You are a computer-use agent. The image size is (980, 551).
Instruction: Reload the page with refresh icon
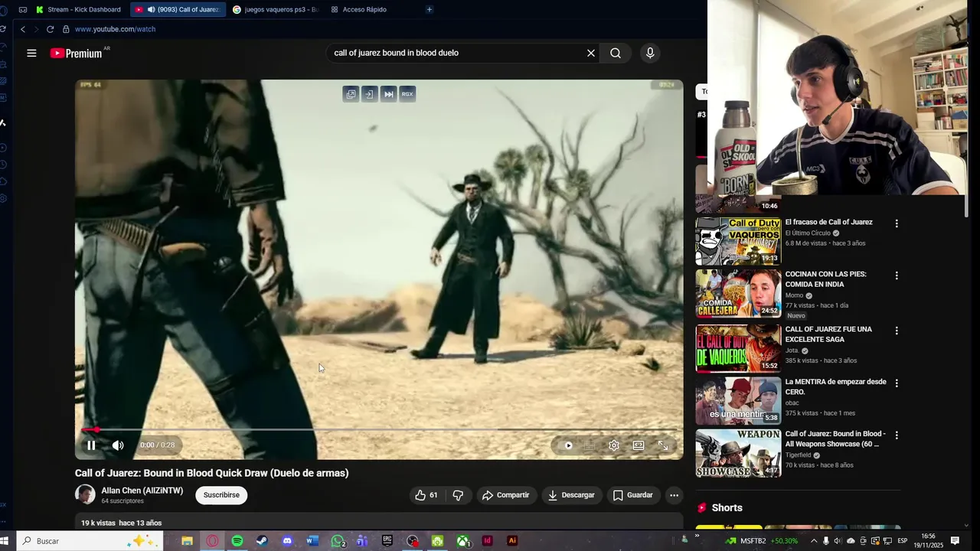pos(50,29)
